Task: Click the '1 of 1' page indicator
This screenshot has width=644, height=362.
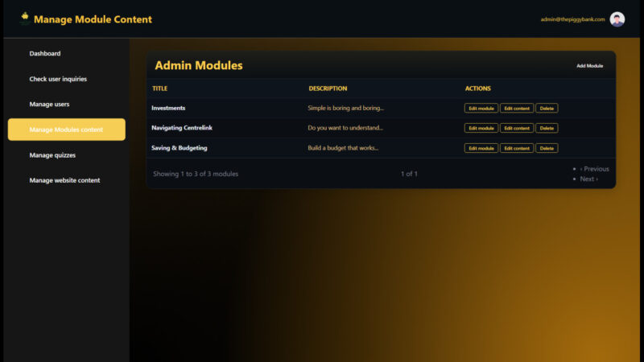Action: coord(409,174)
